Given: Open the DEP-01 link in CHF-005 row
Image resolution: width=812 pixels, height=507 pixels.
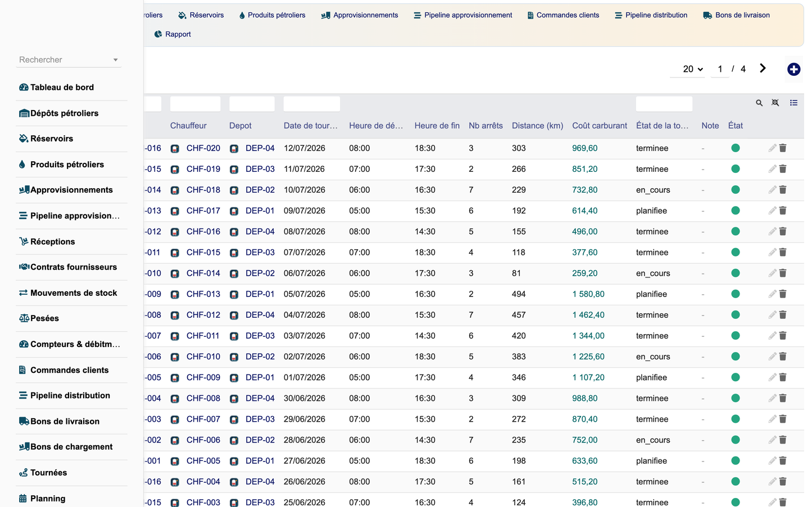Looking at the screenshot, I should pyautogui.click(x=260, y=461).
